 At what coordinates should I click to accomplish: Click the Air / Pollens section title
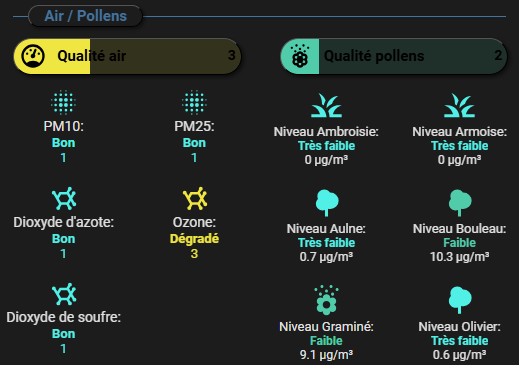[85, 16]
